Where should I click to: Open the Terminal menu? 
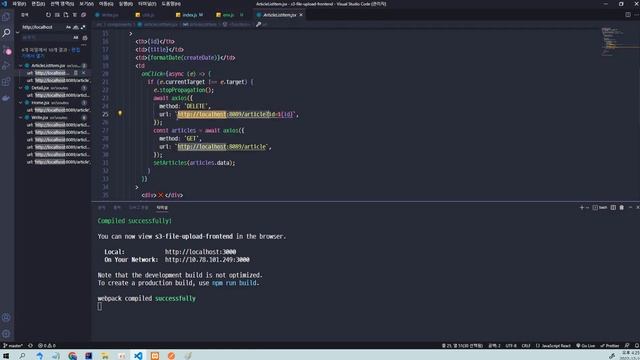click(147, 4)
